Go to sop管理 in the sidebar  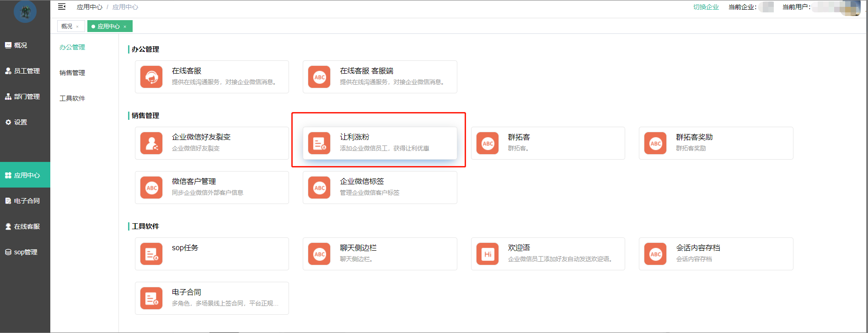tap(25, 252)
